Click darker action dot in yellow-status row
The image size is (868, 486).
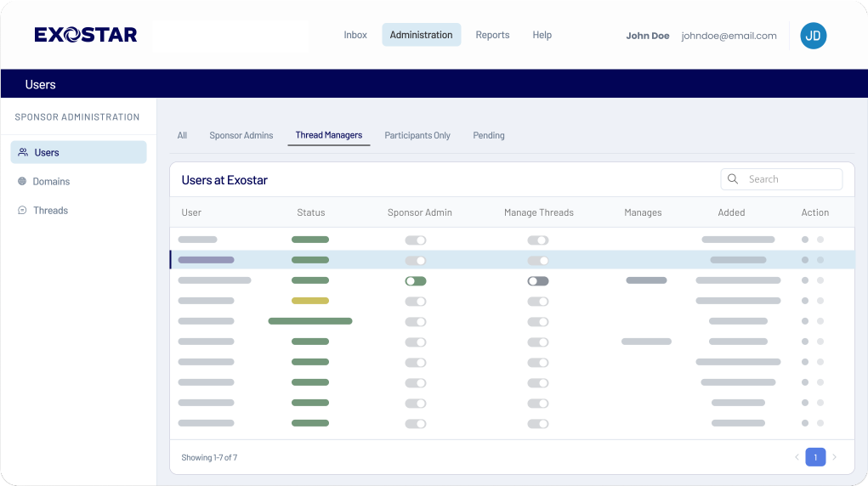[x=805, y=301]
